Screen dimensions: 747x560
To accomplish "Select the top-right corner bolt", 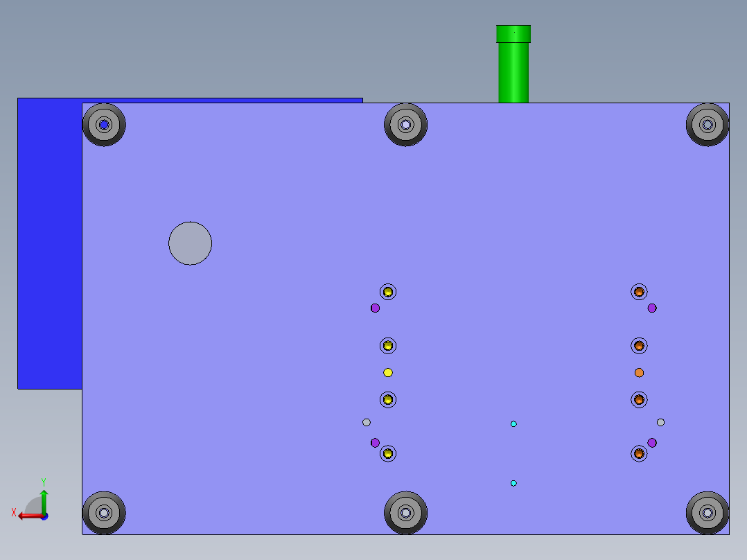I will 708,125.
